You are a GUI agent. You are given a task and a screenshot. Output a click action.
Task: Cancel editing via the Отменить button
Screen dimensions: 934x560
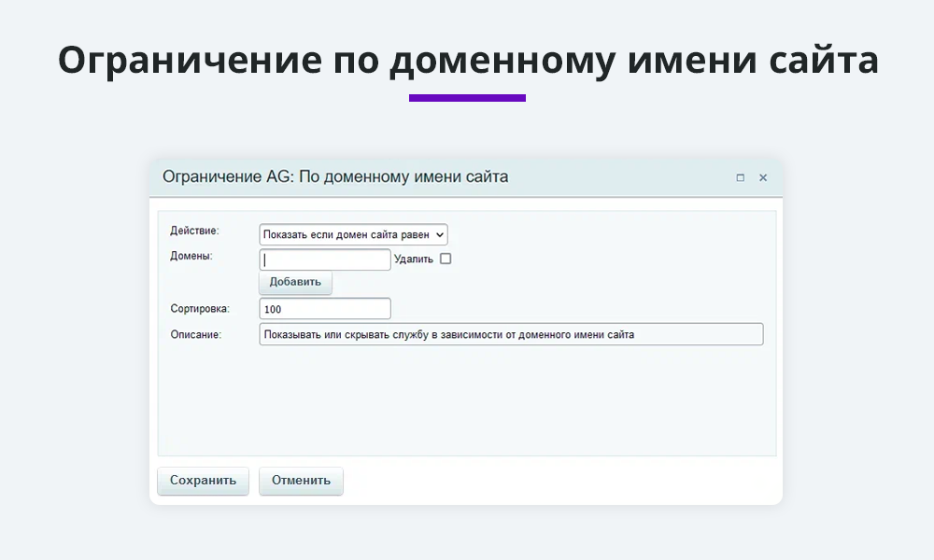(301, 481)
